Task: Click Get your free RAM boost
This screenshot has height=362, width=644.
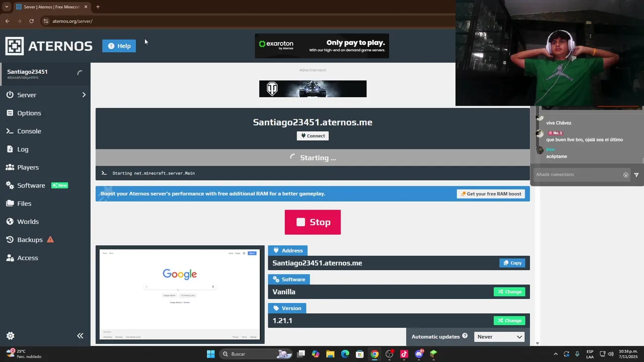Action: click(x=491, y=194)
